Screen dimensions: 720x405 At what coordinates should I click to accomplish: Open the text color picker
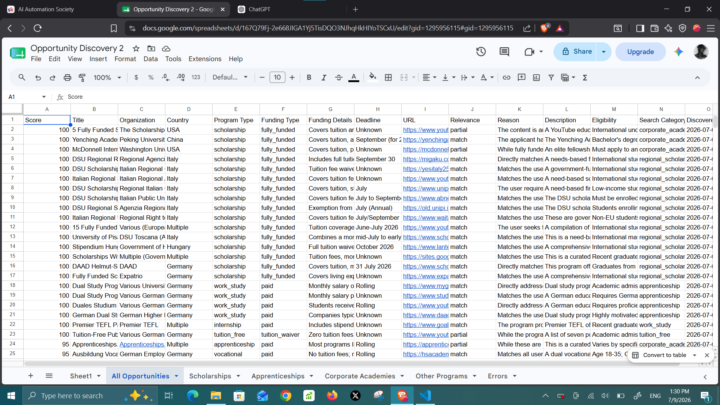(354, 78)
